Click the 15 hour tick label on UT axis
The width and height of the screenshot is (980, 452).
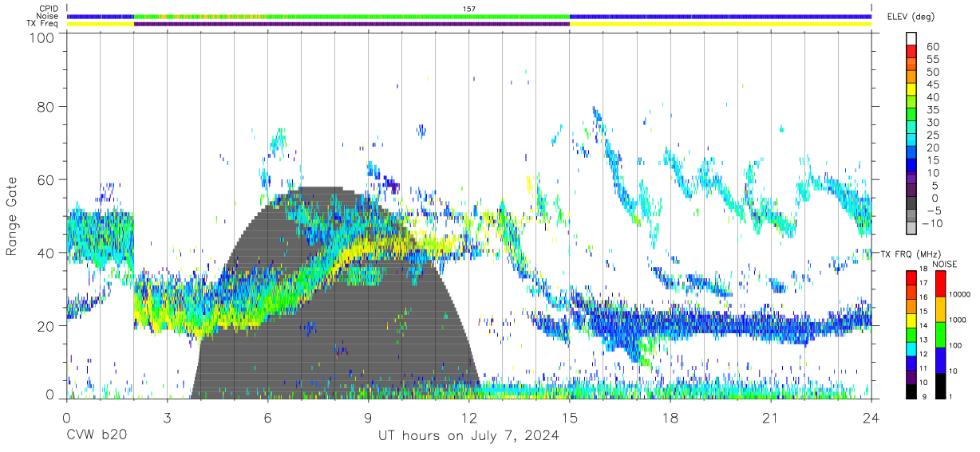coord(569,417)
